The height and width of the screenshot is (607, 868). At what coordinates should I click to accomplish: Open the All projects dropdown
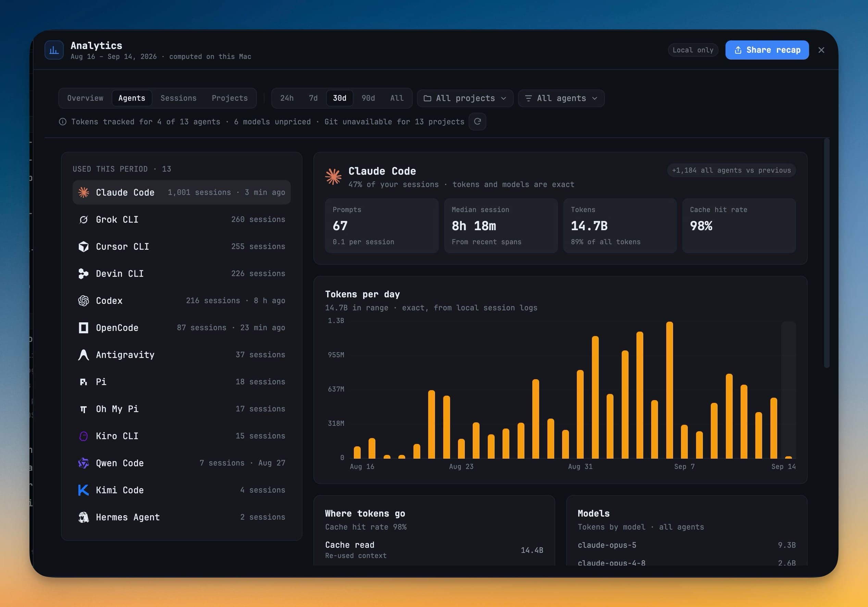[465, 98]
